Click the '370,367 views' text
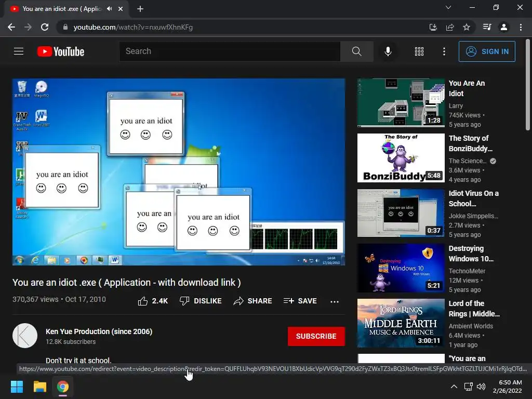The image size is (532, 399). pos(35,299)
